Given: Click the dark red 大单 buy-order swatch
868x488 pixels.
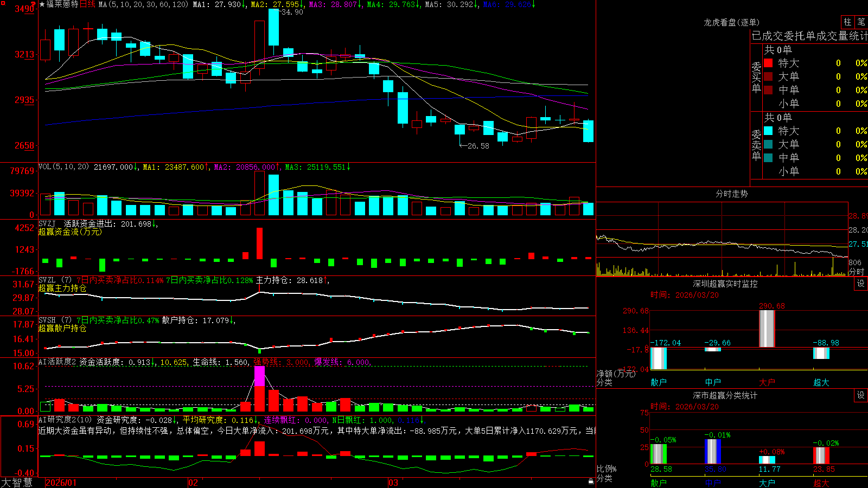Looking at the screenshot, I should point(768,76).
